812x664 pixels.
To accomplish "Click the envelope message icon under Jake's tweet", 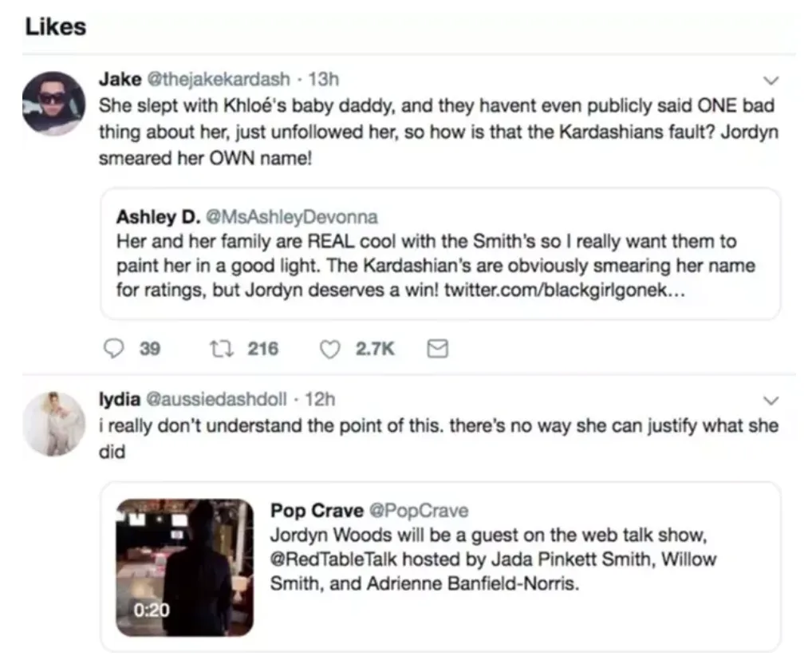I will [438, 349].
